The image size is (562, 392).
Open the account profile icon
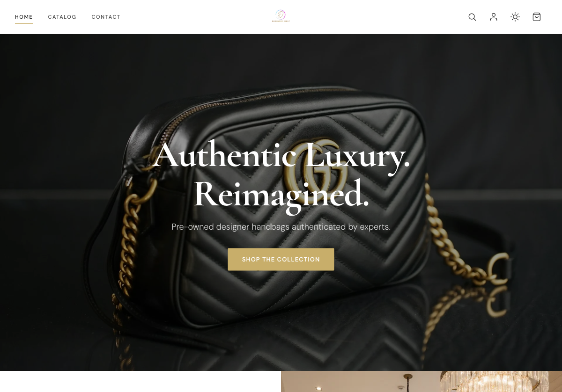(x=494, y=17)
